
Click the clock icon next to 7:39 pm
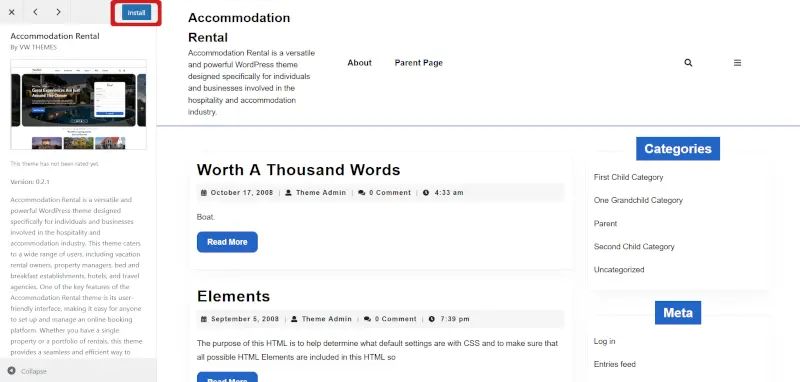[x=432, y=319]
